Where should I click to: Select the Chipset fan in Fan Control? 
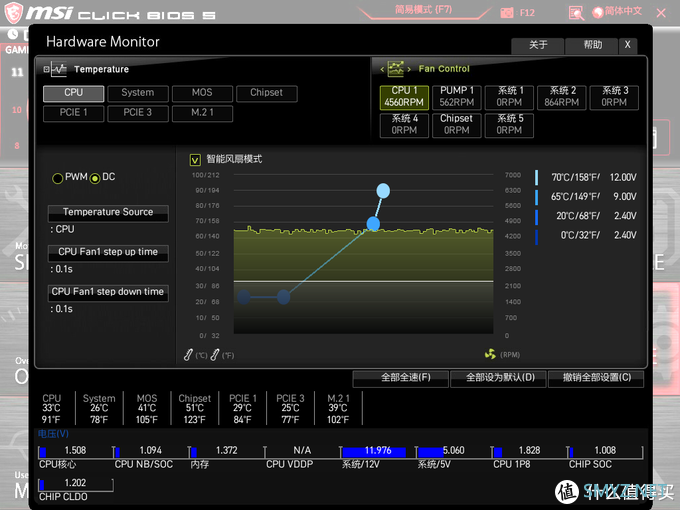[457, 125]
